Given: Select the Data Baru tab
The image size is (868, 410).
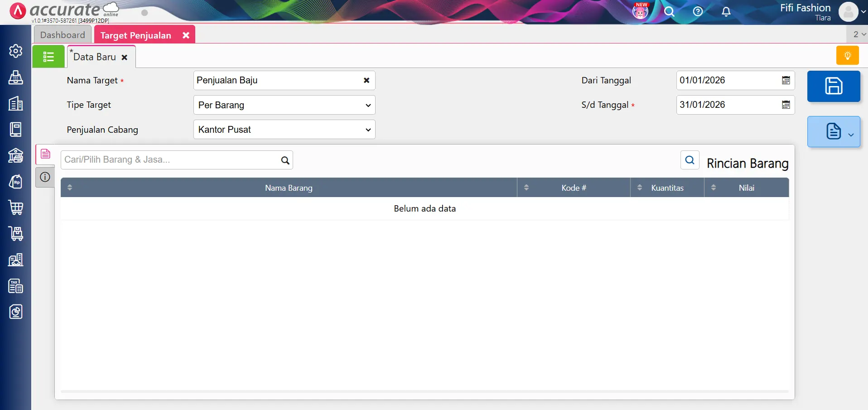Looking at the screenshot, I should (x=94, y=57).
